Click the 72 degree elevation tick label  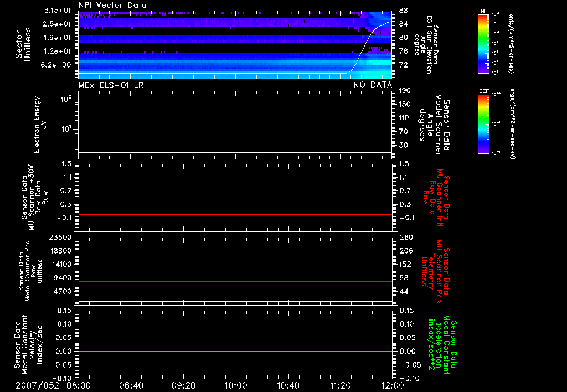(404, 65)
